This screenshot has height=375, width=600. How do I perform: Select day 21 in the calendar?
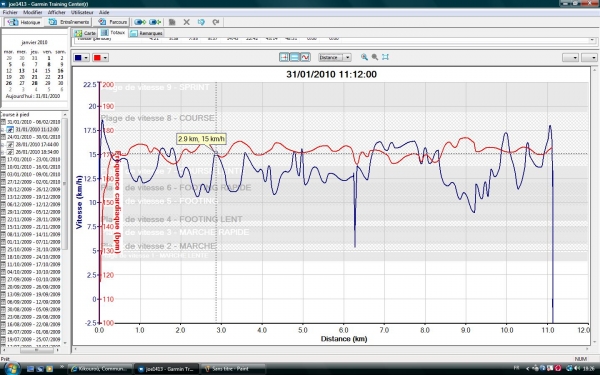[x=34, y=77]
